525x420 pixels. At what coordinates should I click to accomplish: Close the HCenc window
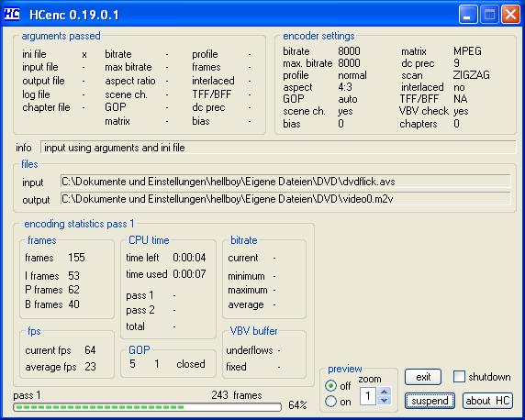[510, 15]
